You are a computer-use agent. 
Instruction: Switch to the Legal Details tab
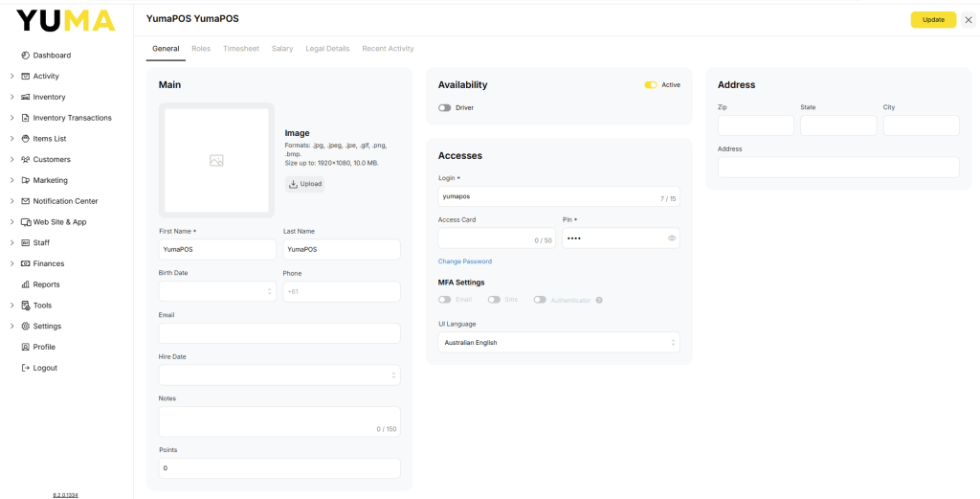[327, 49]
